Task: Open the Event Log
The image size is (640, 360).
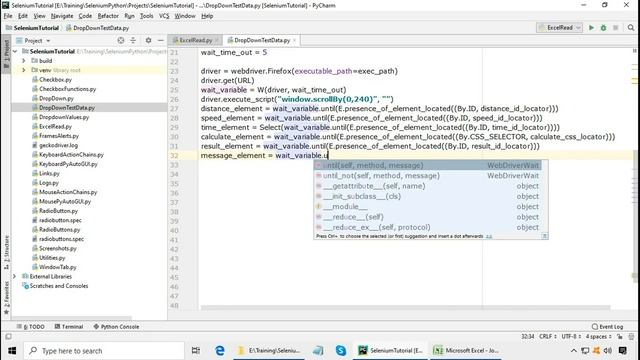Action: pos(607,327)
